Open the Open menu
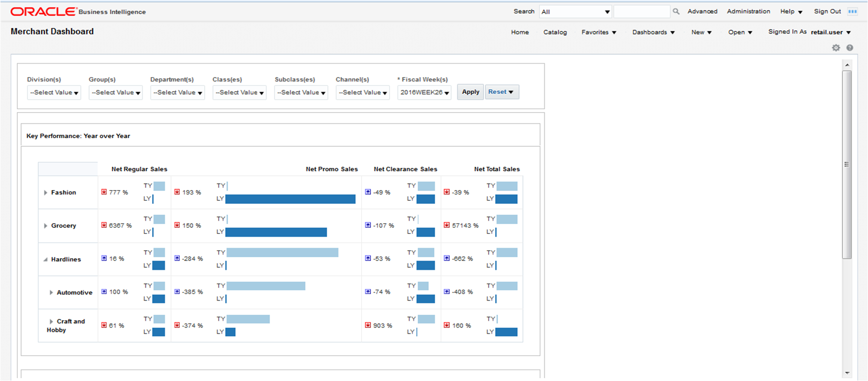 coord(740,32)
